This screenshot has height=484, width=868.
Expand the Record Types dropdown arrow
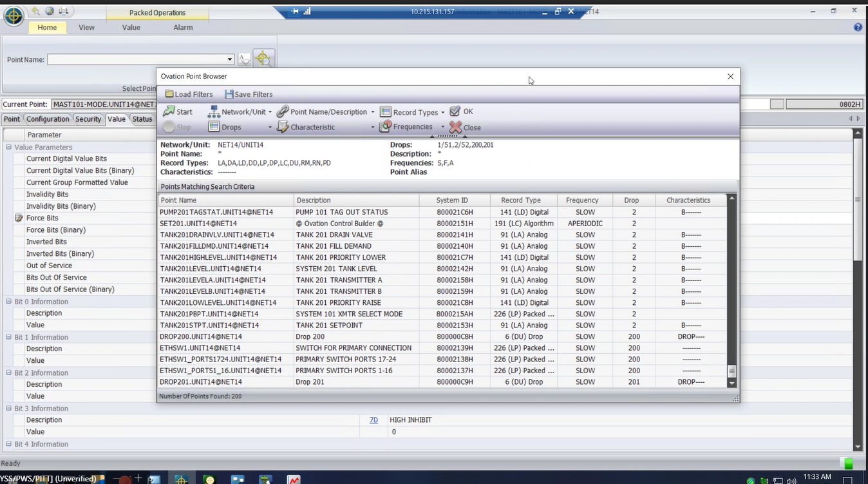pyautogui.click(x=442, y=113)
